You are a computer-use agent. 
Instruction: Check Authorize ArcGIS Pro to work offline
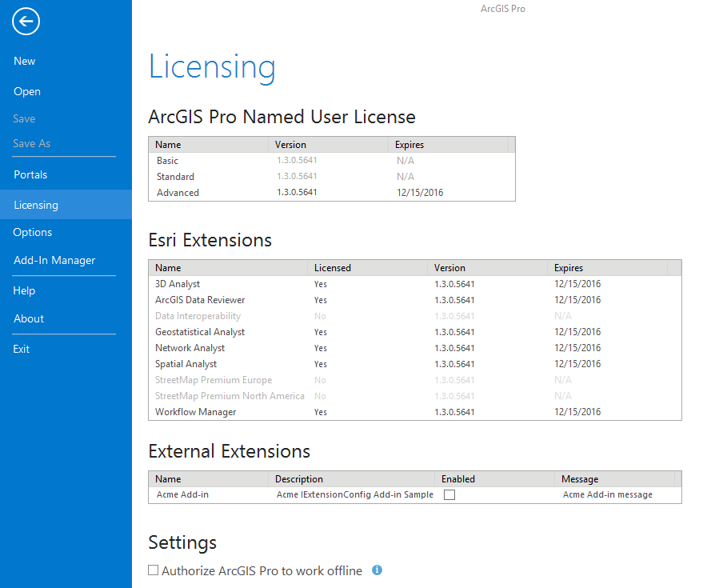click(154, 571)
